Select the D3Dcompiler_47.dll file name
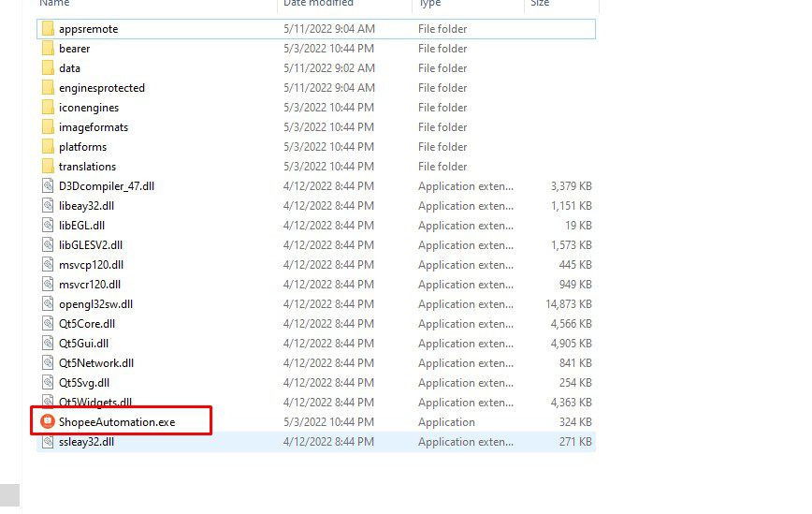 point(107,186)
